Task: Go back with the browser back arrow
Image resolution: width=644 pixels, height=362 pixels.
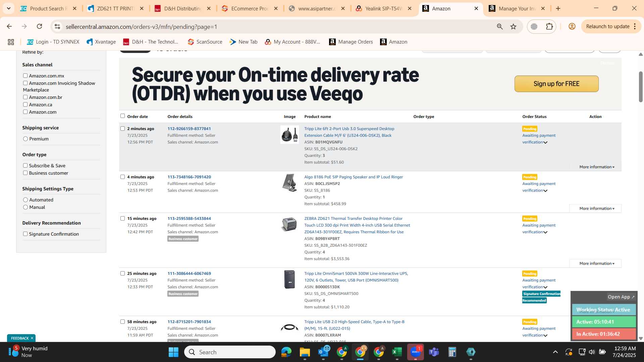Action: click(9, 26)
